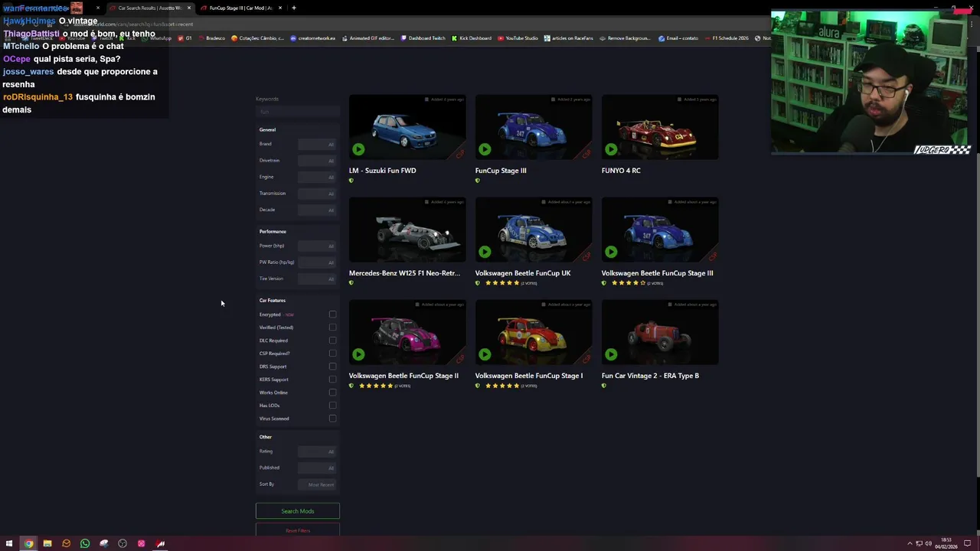Screen dimensions: 980x551
Task: Open YouTube Studio bookmark
Action: 518,38
